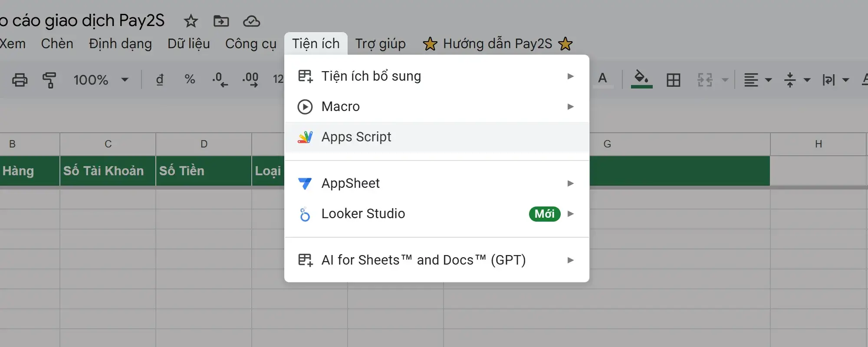
Task: Select column C header
Action: (x=108, y=144)
